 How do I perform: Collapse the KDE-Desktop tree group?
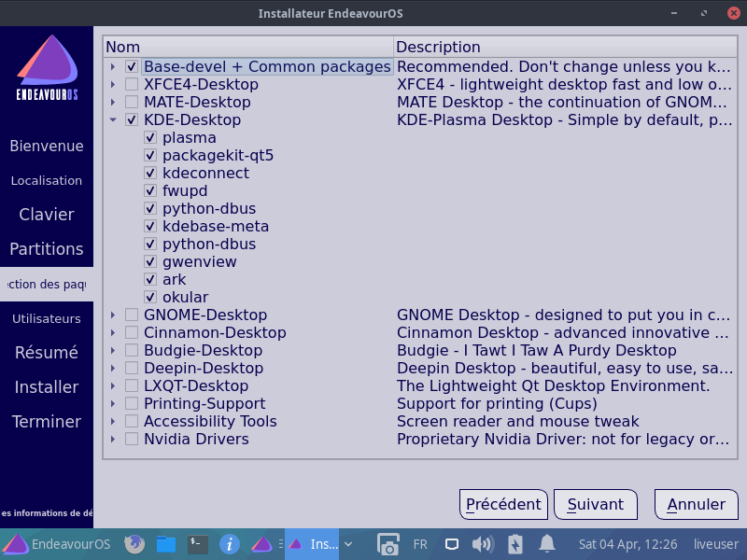click(113, 120)
